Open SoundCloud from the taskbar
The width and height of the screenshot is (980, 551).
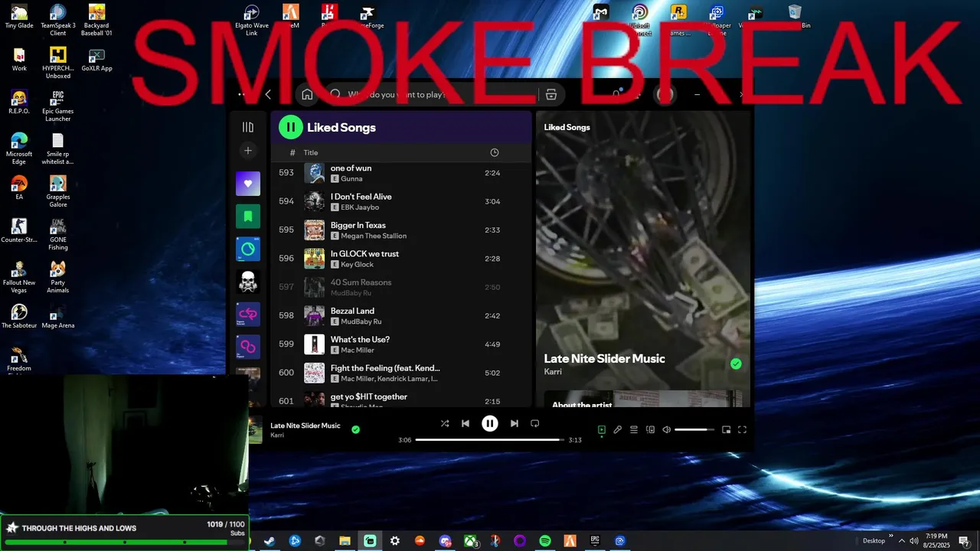[420, 541]
